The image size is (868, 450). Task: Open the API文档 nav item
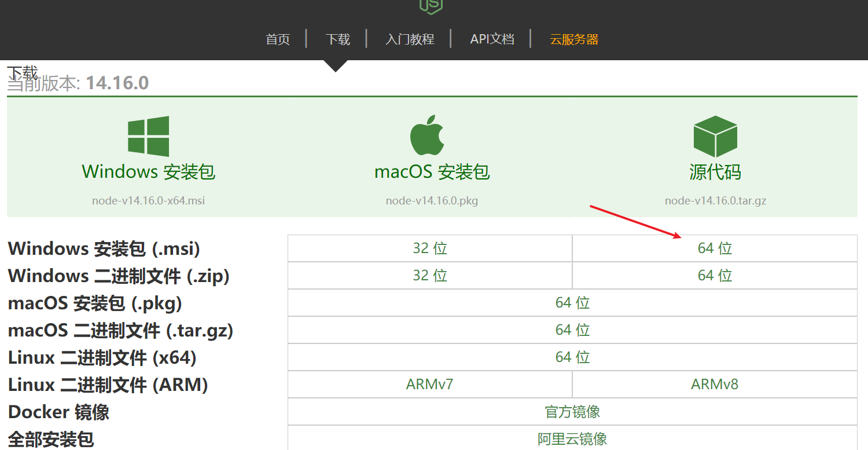point(492,39)
